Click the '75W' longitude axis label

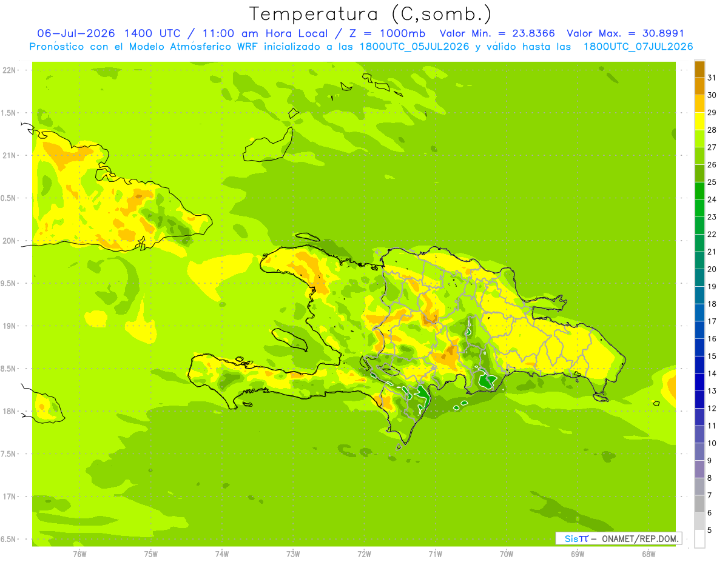(151, 554)
